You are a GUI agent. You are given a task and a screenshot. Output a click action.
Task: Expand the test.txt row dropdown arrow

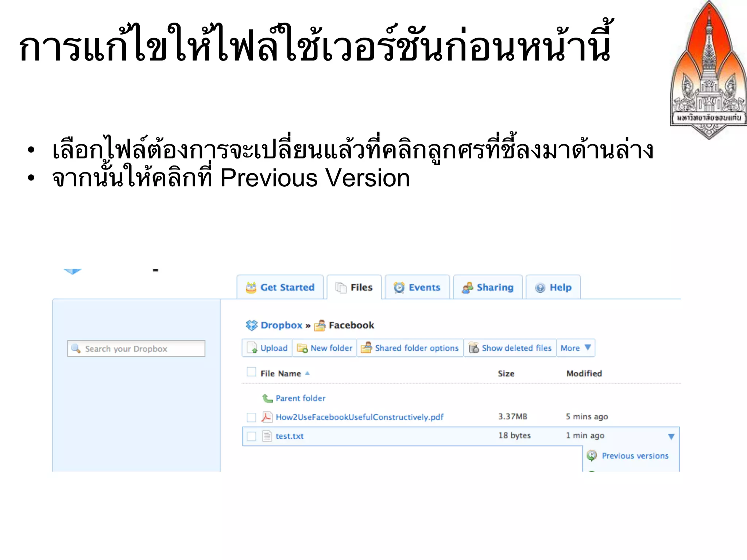click(x=671, y=436)
